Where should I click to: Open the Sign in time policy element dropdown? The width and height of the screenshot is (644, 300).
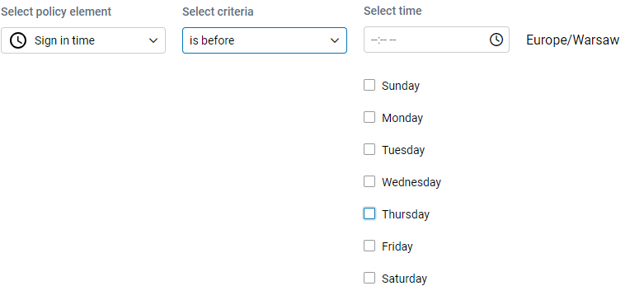83,40
